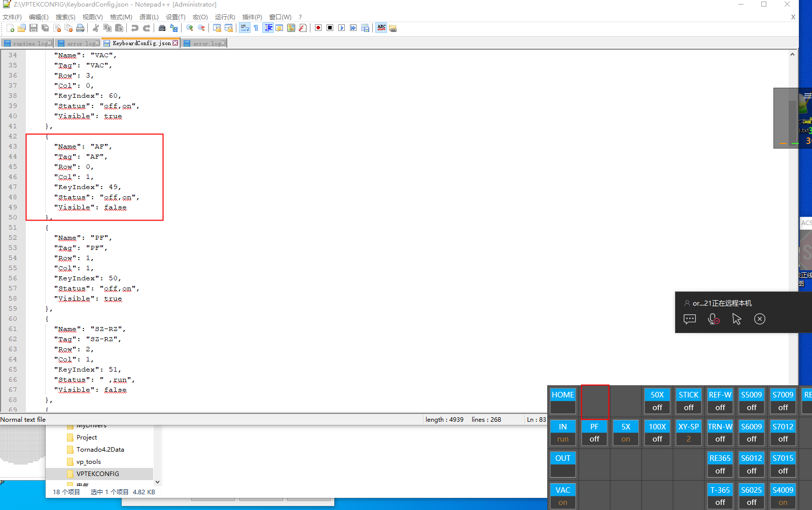Open the 语言(L) language menu
Image resolution: width=812 pixels, height=510 pixels.
point(149,17)
